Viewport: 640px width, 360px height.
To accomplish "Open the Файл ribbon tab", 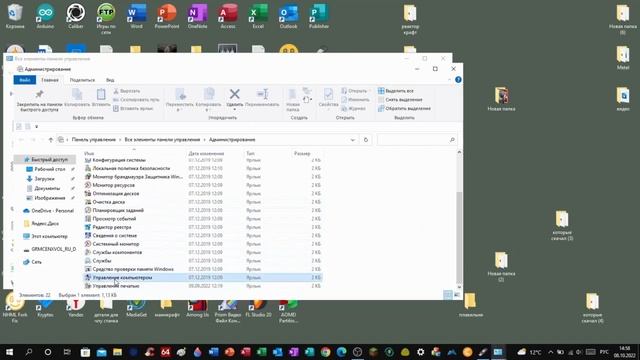I will tap(24, 80).
